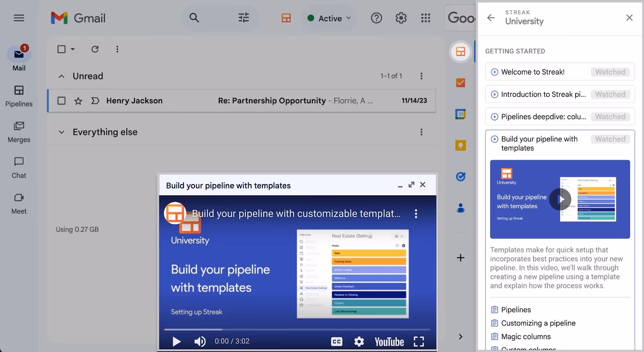Open YouTube player settings gear
Image resolution: width=644 pixels, height=352 pixels.
tap(359, 342)
